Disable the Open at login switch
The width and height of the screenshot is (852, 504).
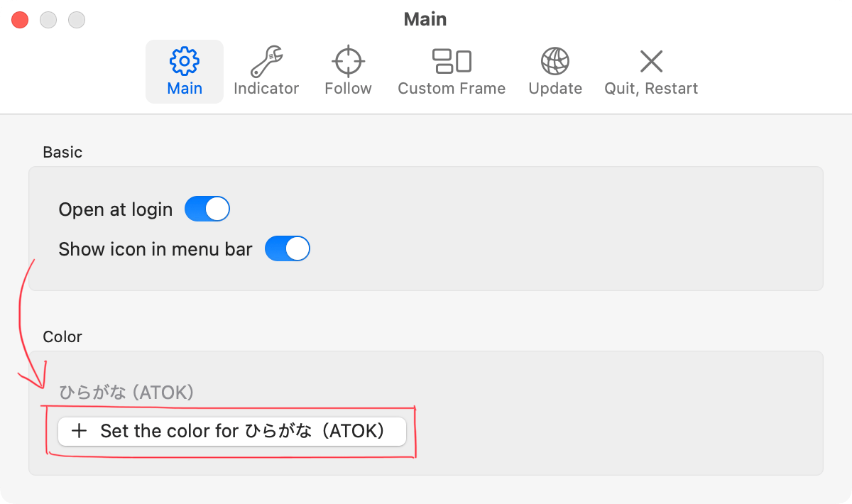tap(207, 209)
